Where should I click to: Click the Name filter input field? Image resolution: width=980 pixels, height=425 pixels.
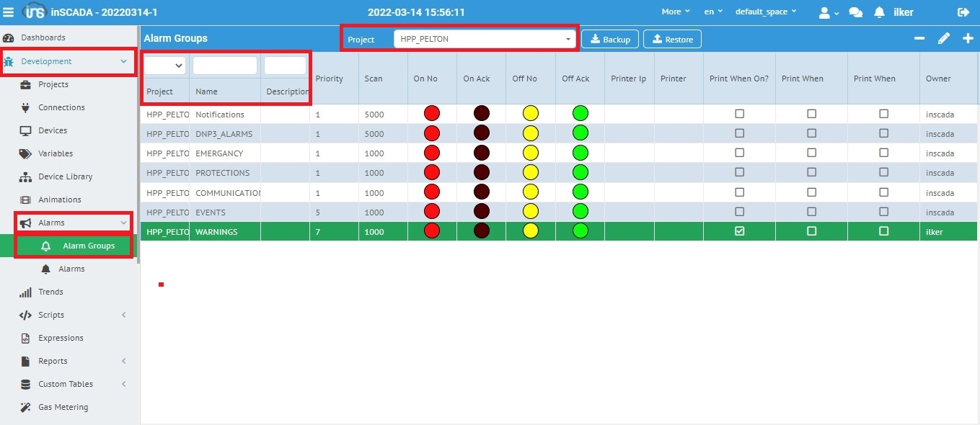point(224,66)
